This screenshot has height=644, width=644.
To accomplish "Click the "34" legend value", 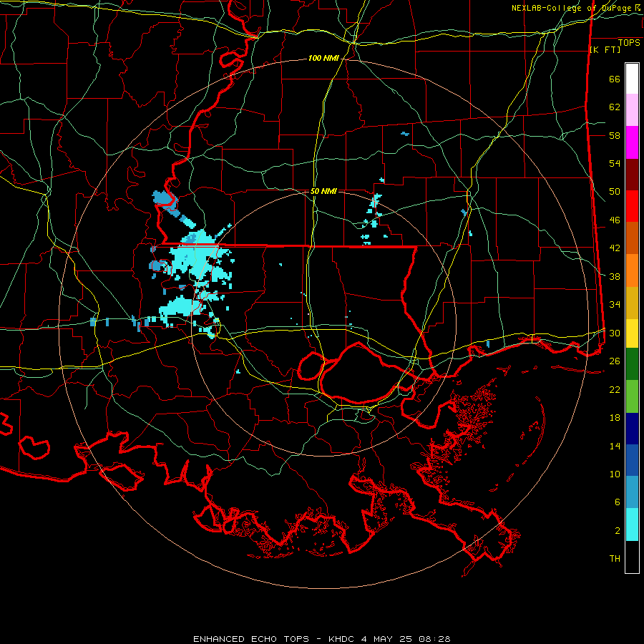I will click(615, 305).
